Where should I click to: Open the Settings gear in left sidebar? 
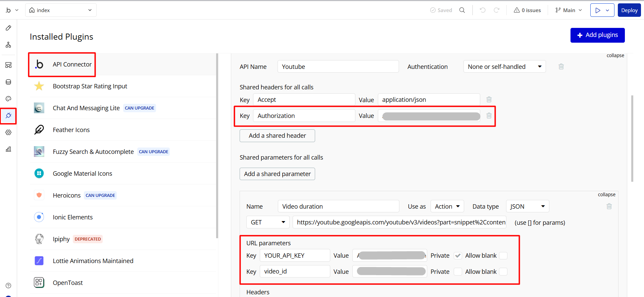click(x=8, y=132)
